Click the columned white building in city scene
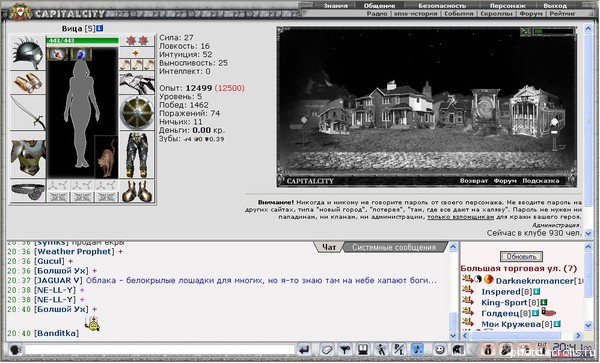 tap(537, 110)
